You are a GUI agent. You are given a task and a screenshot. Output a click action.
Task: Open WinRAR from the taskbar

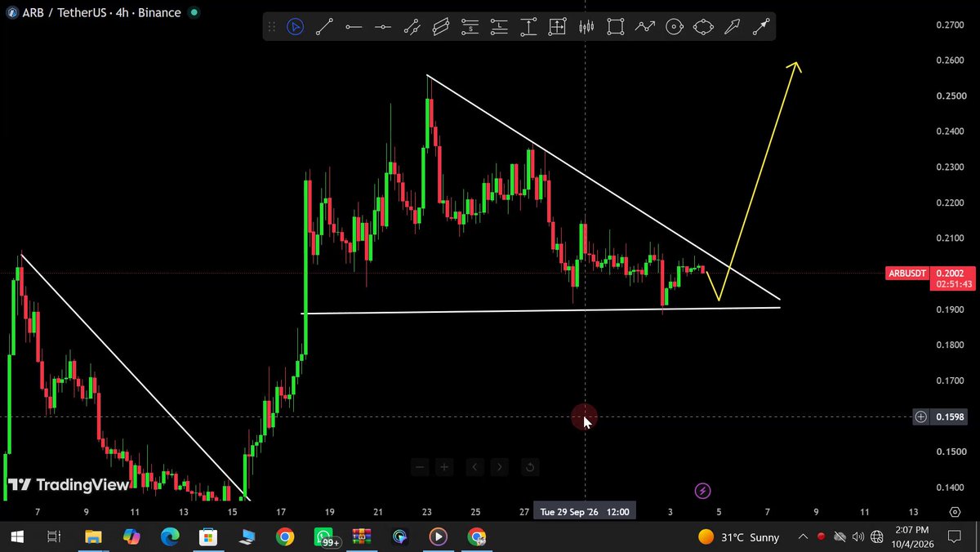[362, 536]
